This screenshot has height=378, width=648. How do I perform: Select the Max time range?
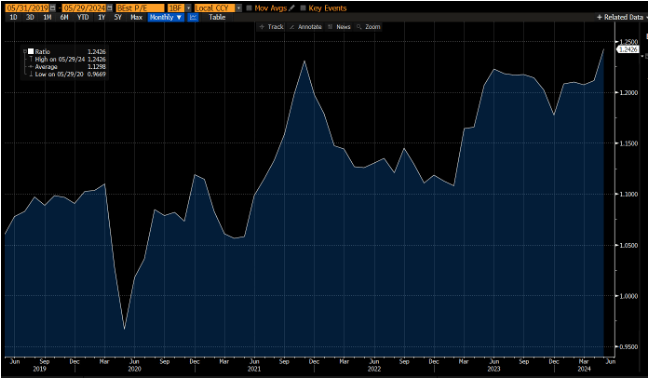pyautogui.click(x=136, y=17)
